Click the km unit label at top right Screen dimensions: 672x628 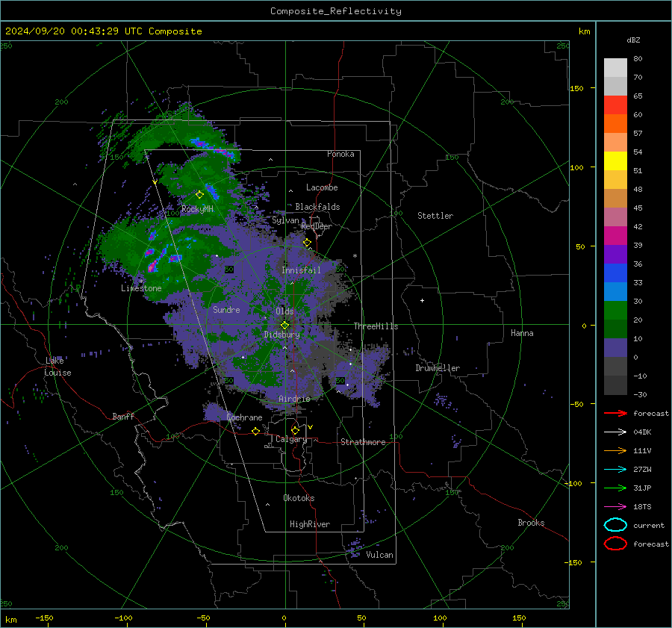tap(584, 31)
